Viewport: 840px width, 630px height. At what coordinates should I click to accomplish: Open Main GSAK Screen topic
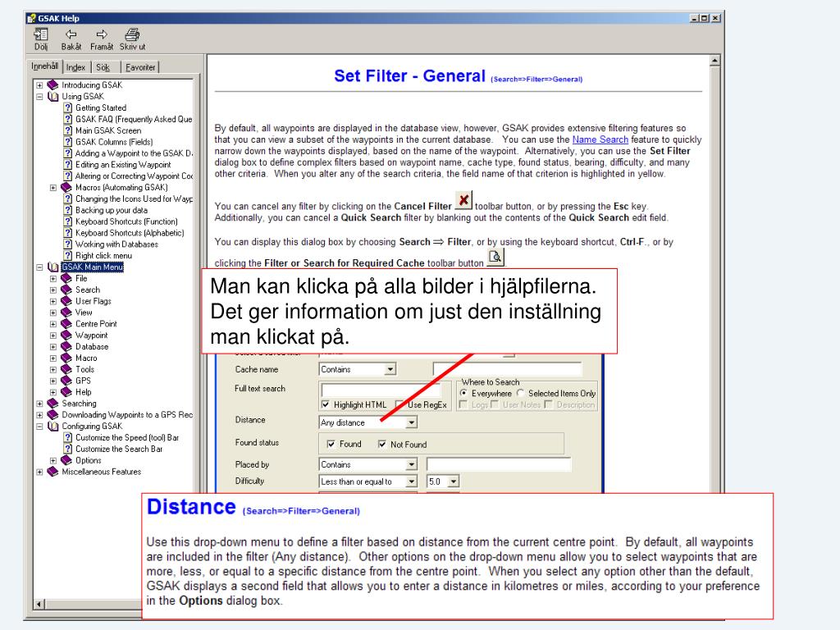[108, 130]
